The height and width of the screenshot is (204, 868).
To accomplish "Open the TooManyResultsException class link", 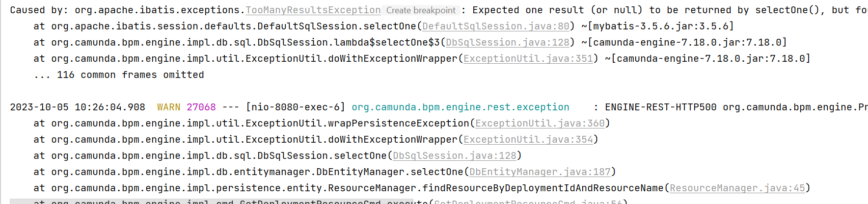I will tap(313, 10).
